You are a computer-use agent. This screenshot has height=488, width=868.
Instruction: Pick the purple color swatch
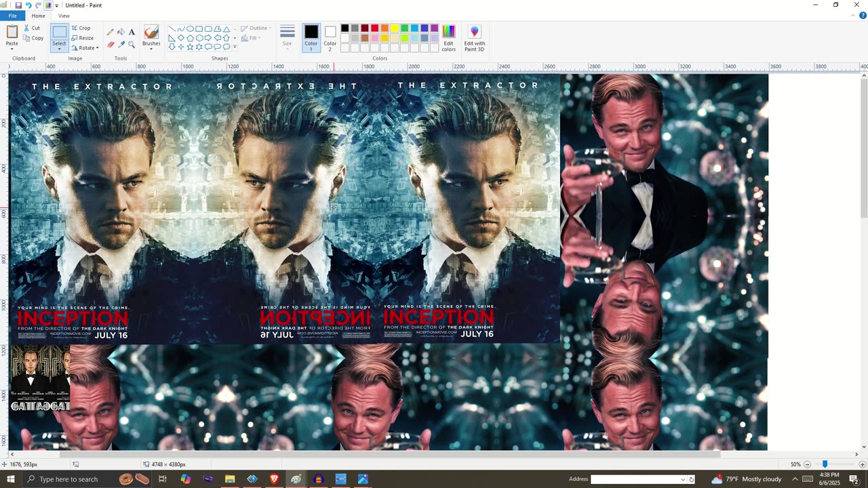point(434,28)
